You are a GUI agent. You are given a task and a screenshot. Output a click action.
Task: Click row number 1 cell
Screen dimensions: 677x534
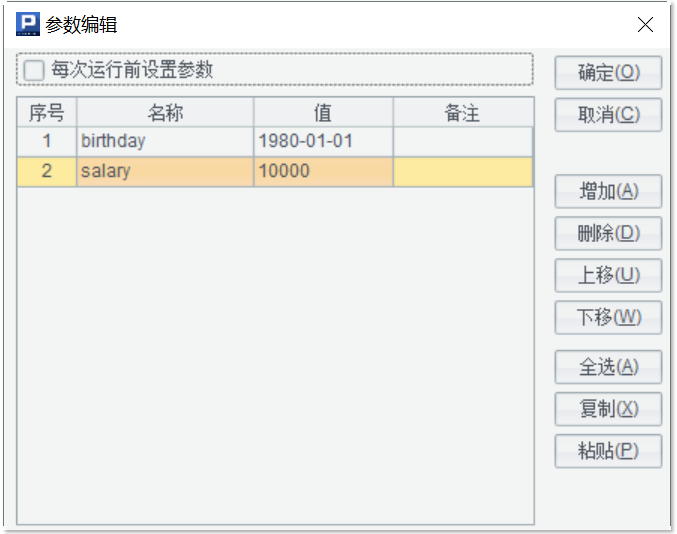click(x=47, y=141)
